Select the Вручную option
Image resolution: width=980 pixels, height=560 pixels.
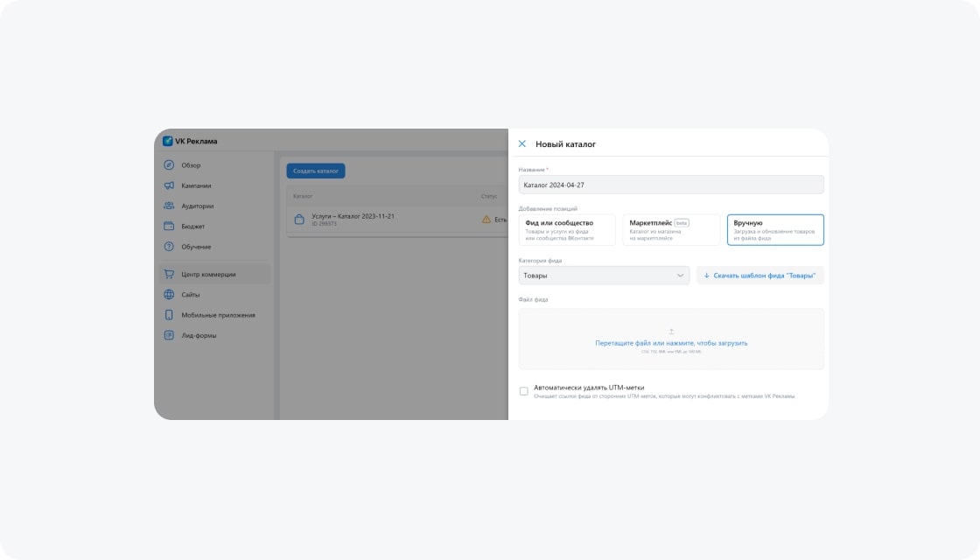point(775,230)
